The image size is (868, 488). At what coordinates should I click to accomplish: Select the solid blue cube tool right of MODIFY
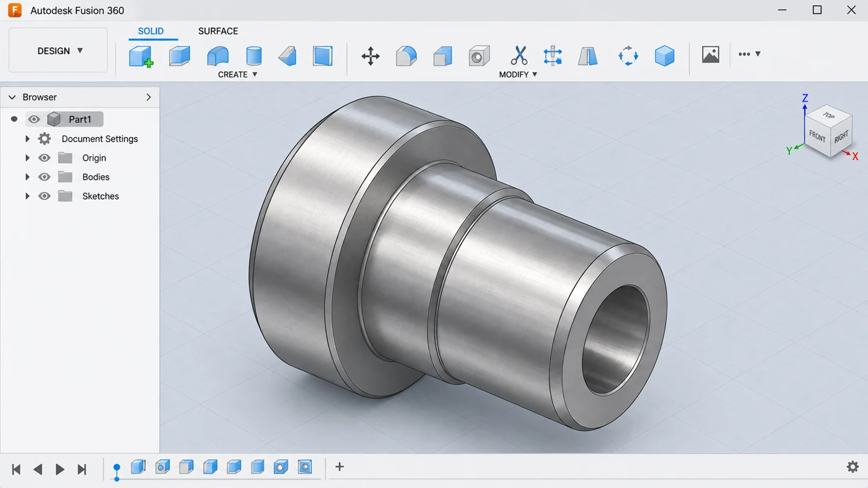coord(664,56)
